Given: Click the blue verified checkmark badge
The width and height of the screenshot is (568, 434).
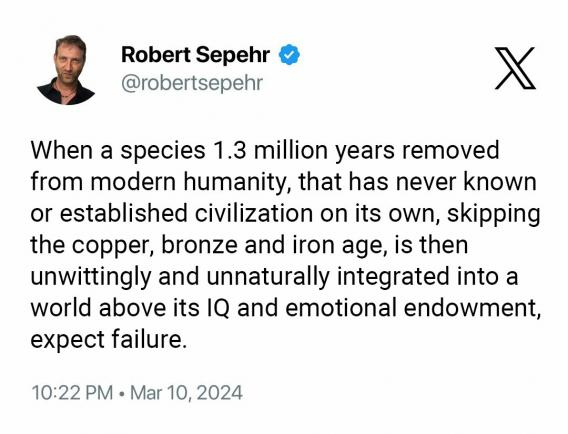Looking at the screenshot, I should pos(289,55).
